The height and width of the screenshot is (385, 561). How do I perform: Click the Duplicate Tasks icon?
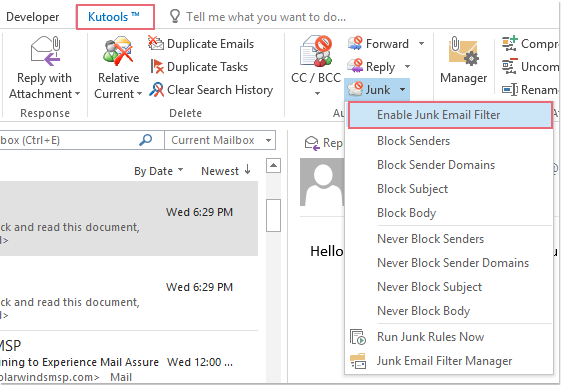[157, 67]
